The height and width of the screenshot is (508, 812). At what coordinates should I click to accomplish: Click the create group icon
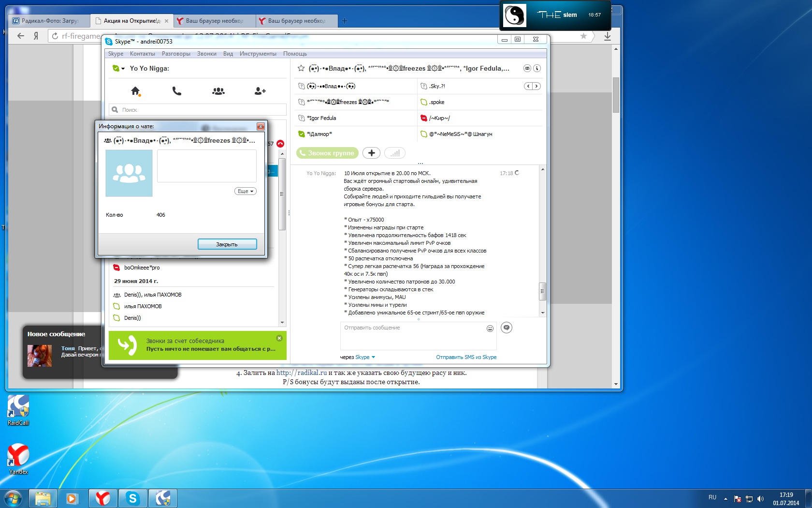tap(218, 91)
